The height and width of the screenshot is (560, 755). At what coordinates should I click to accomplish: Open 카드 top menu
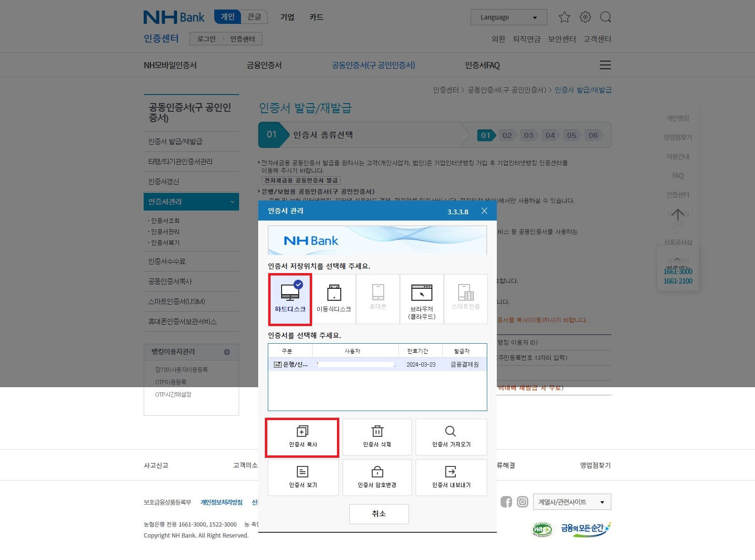point(316,17)
